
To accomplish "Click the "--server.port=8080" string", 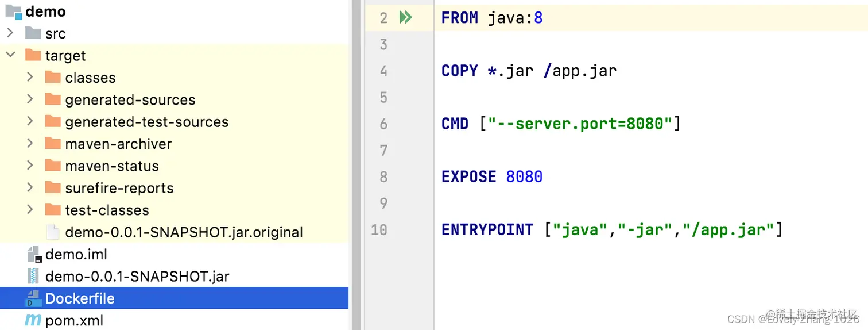I will [580, 124].
